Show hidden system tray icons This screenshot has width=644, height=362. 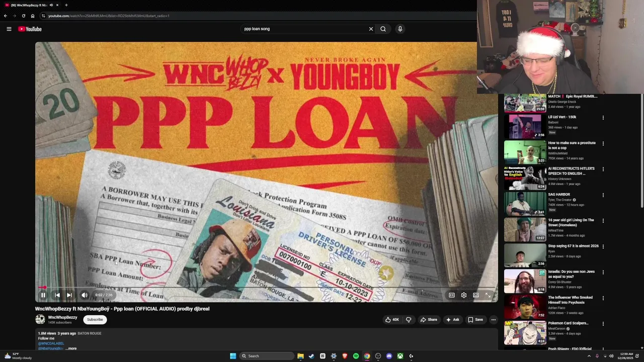[x=589, y=356]
